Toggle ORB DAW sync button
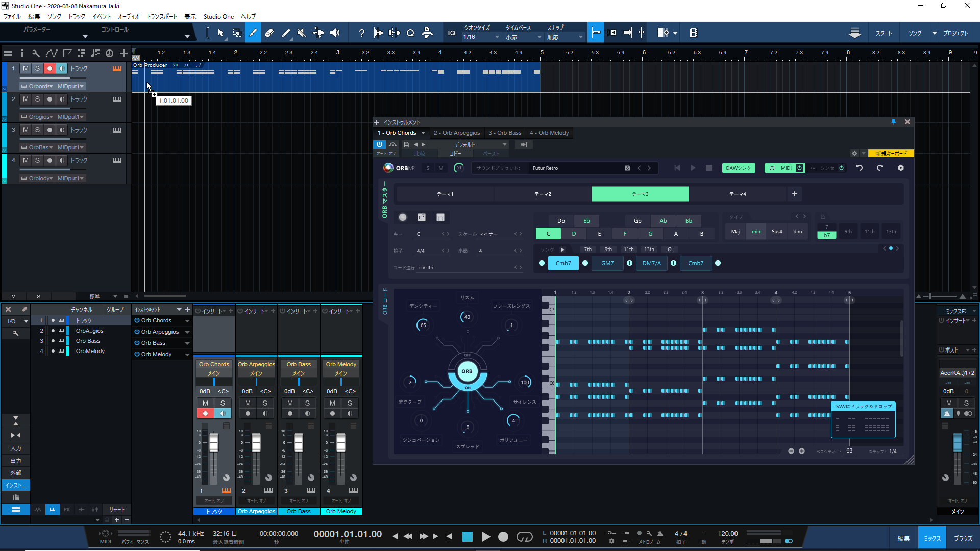 [x=739, y=168]
